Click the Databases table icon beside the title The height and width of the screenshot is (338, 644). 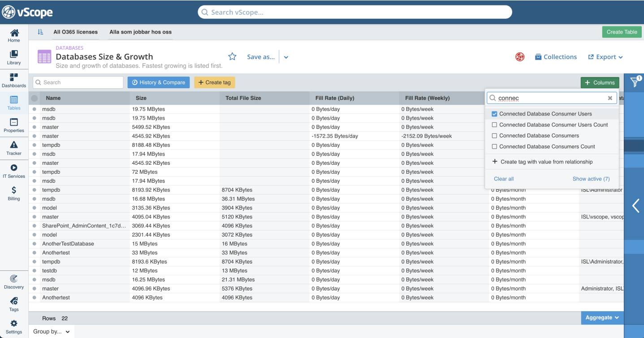[44, 57]
